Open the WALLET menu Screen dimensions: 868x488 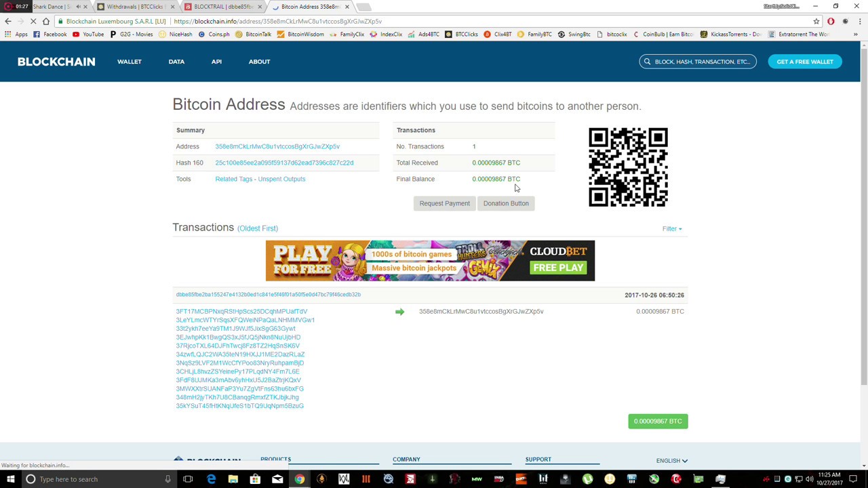point(130,62)
